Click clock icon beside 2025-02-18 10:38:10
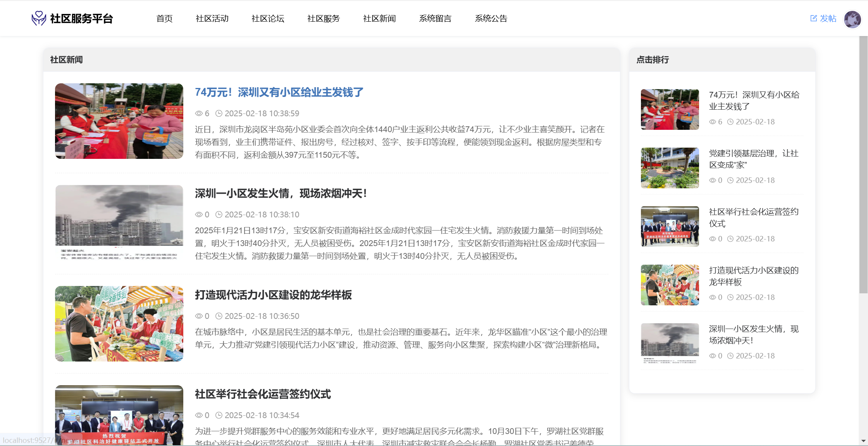The height and width of the screenshot is (446, 868). (219, 215)
